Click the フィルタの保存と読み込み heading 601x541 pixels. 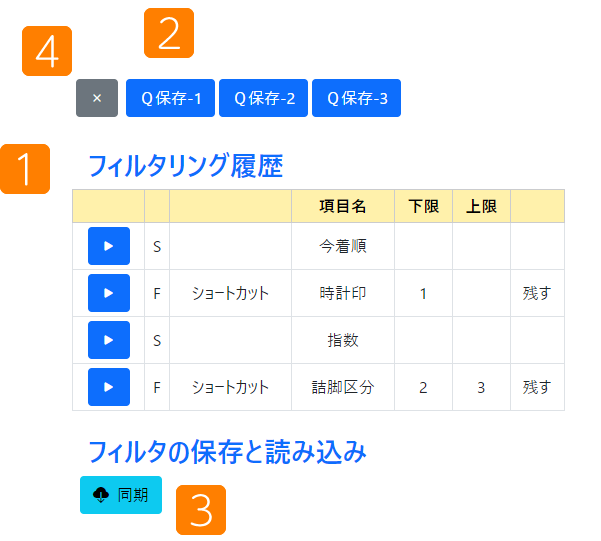click(227, 452)
